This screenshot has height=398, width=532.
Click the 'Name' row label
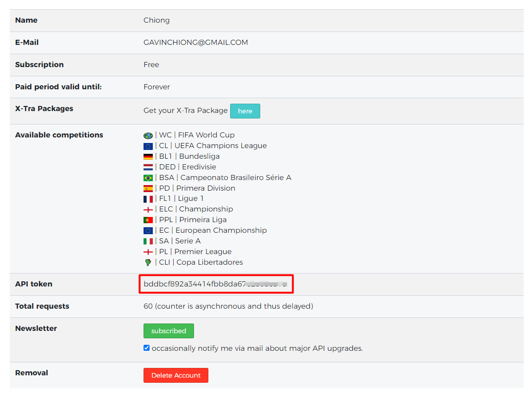tap(26, 20)
